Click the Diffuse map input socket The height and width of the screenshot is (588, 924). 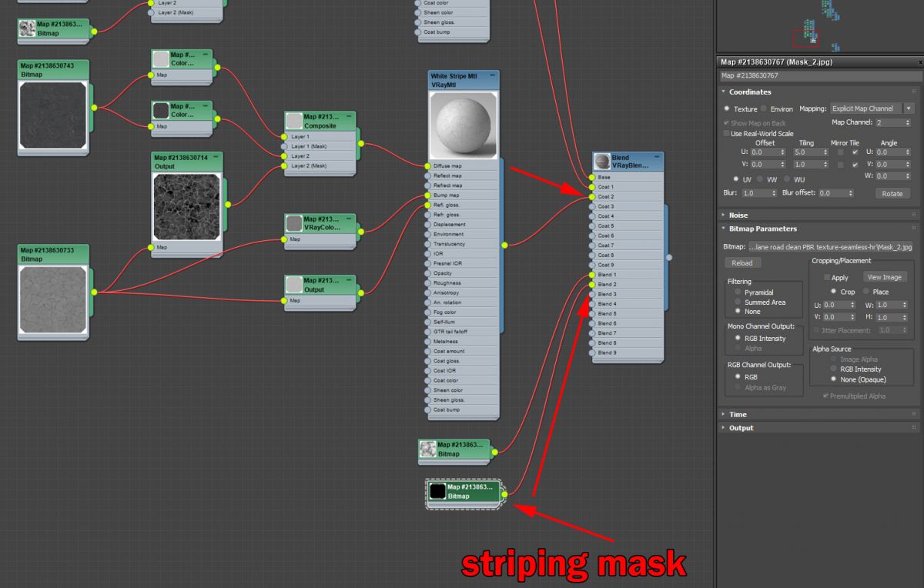(427, 166)
